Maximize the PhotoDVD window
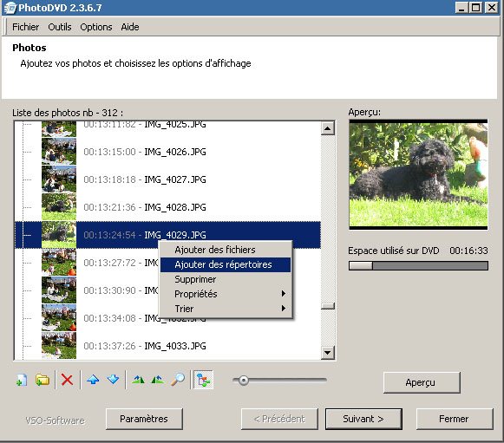Image resolution: width=504 pixels, height=443 pixels. click(x=476, y=8)
